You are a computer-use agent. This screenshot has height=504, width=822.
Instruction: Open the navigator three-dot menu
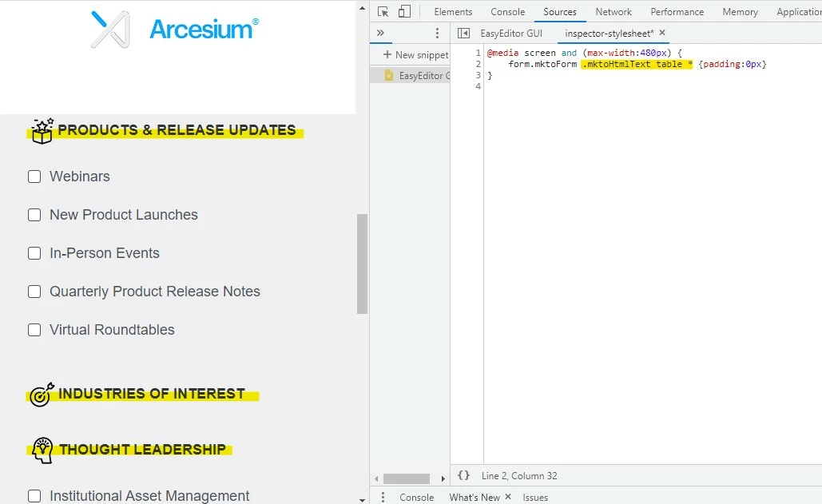437,34
